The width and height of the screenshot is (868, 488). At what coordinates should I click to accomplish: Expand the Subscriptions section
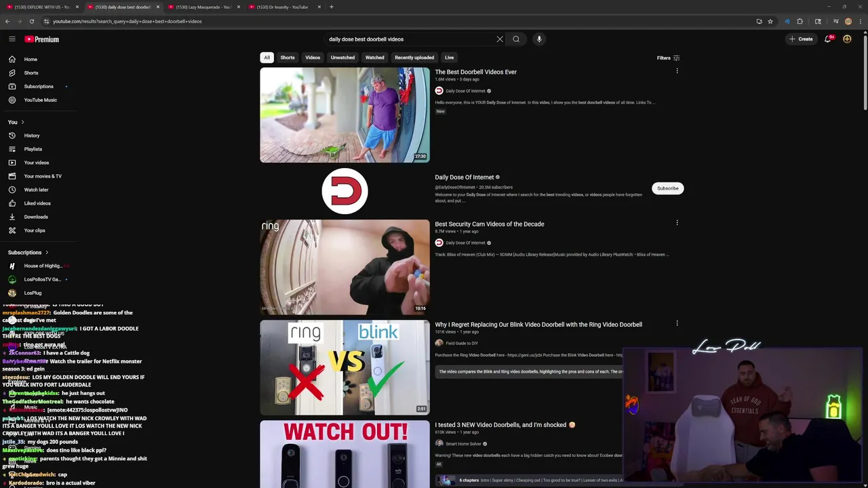(28, 252)
